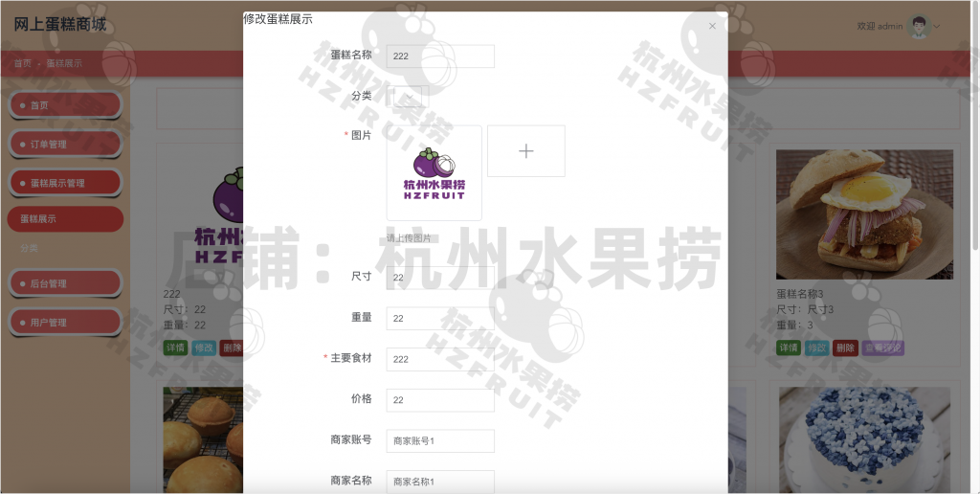This screenshot has width=980, height=494.
Task: Select the 蛋糕展示 submenu item
Action: [x=65, y=219]
